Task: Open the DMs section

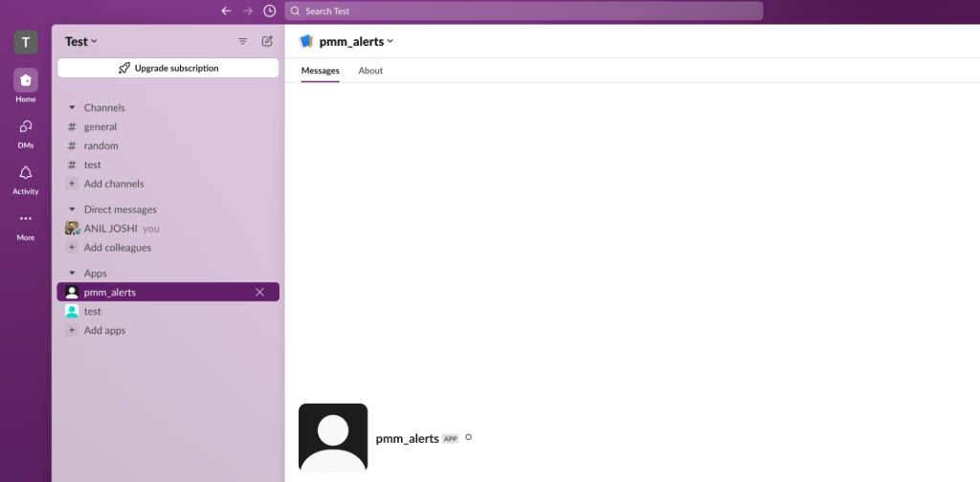Action: click(26, 127)
